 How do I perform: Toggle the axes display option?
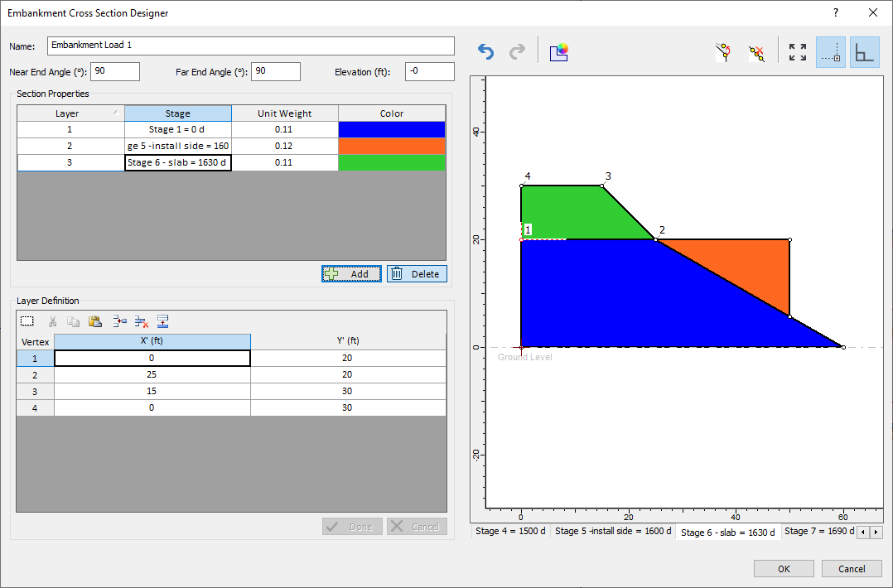point(864,51)
